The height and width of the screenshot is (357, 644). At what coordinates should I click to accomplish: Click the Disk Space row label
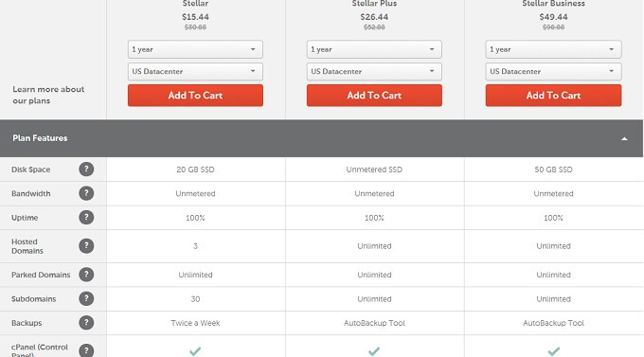(31, 170)
